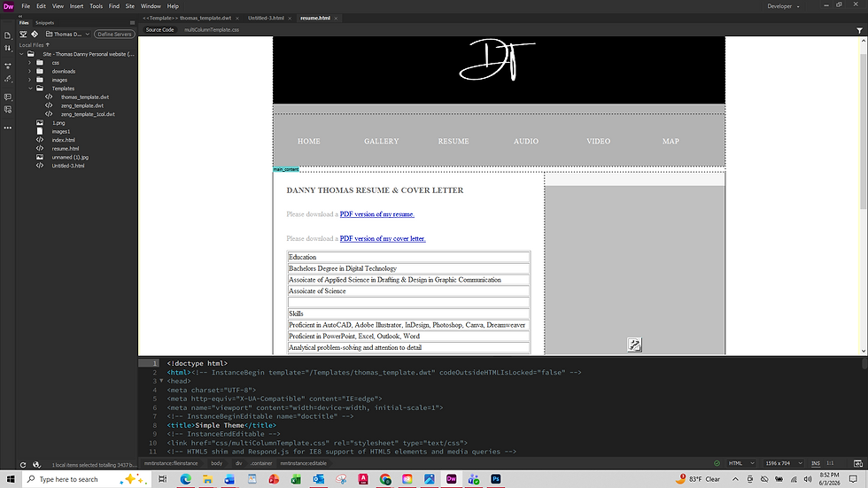Click the green linting status check icon
Screen dimensions: 868x488
717,463
